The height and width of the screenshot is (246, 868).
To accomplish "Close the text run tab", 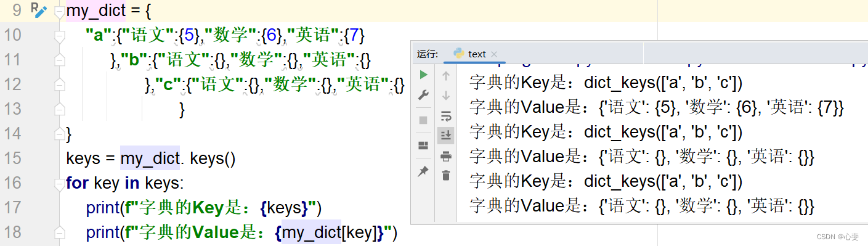I will pos(494,54).
